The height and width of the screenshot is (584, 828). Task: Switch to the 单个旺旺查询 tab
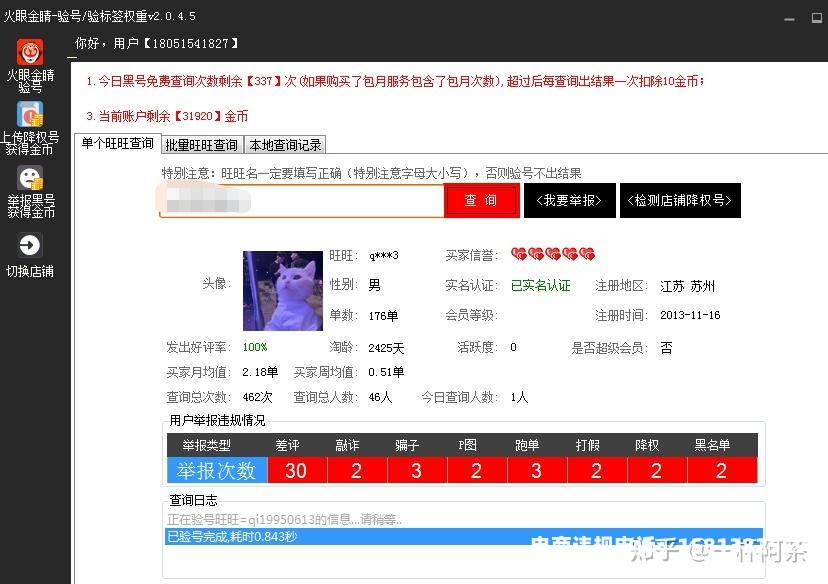pos(117,144)
